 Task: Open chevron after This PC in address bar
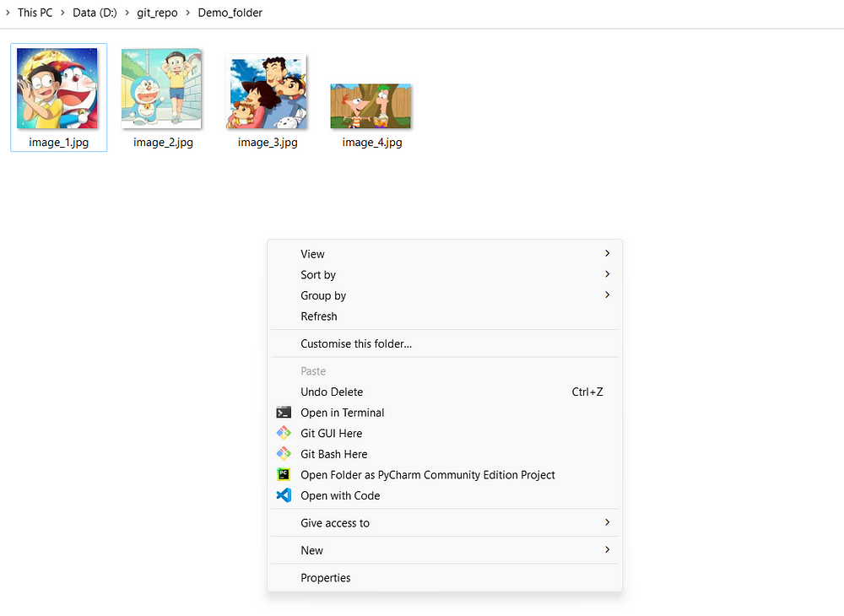coord(62,13)
